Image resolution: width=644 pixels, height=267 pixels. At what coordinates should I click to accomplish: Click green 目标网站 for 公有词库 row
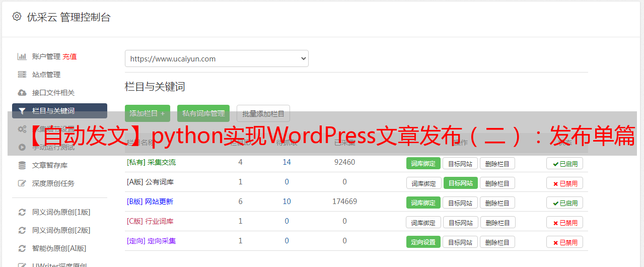461,183
